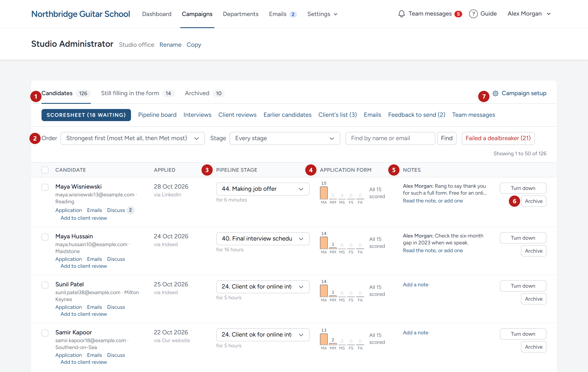Open the Order dropdown showing Strongest first
The height and width of the screenshot is (372, 588).
point(133,138)
